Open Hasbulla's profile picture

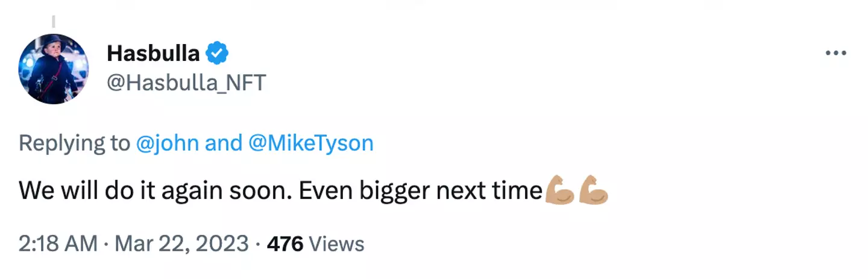coord(53,69)
